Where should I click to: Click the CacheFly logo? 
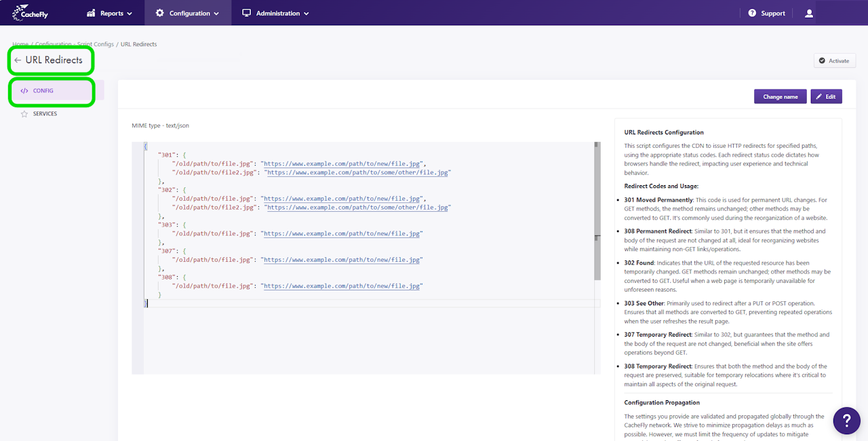point(30,13)
